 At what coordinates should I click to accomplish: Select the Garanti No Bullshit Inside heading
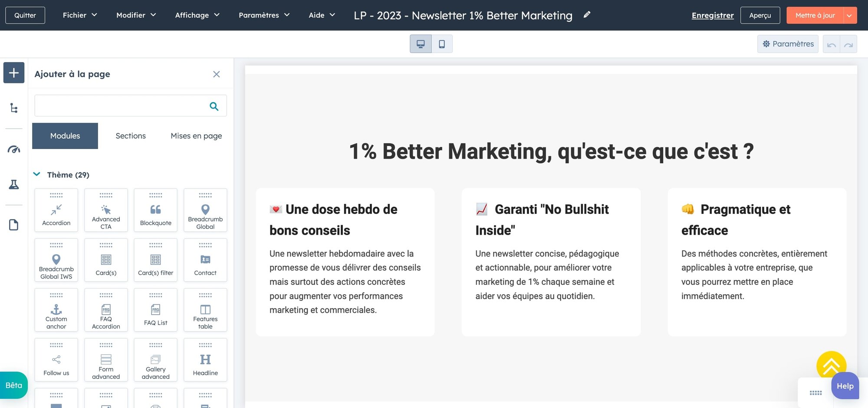point(542,220)
